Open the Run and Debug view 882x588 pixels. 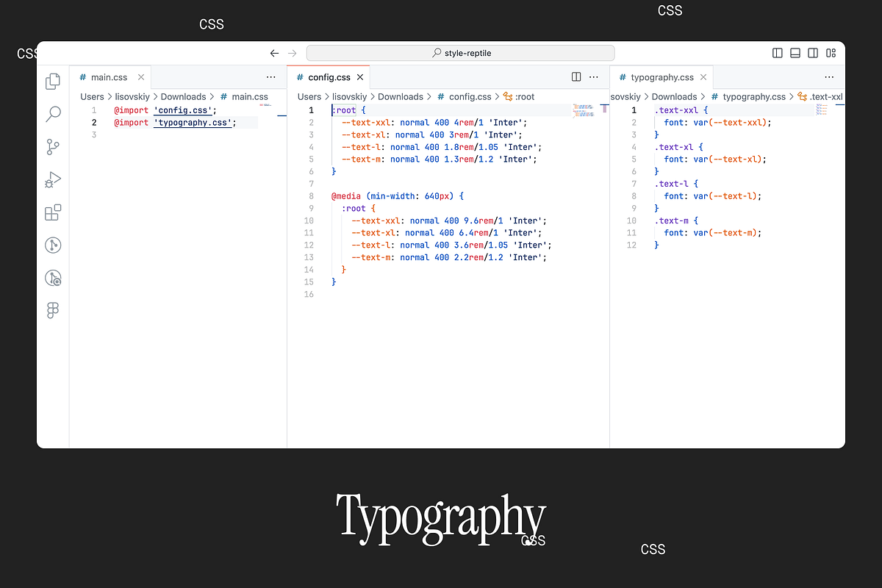pyautogui.click(x=53, y=179)
